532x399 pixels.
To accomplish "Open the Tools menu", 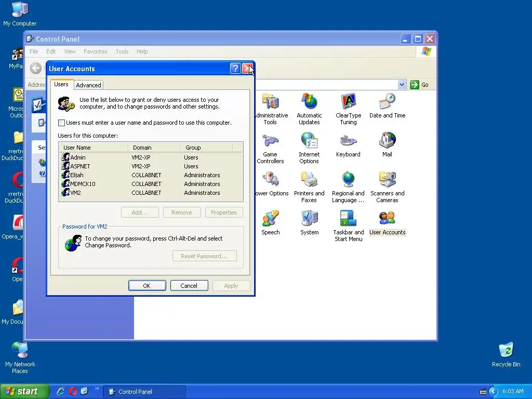I will [122, 51].
